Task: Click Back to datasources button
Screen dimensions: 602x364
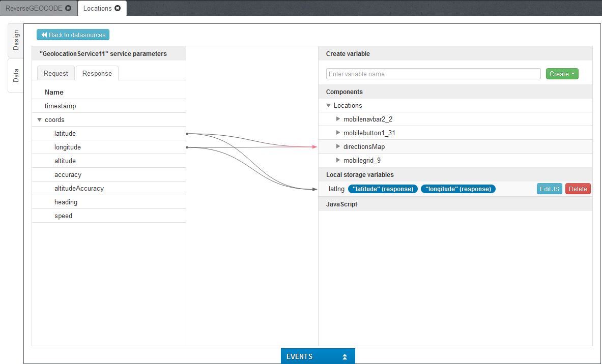Action: click(73, 35)
